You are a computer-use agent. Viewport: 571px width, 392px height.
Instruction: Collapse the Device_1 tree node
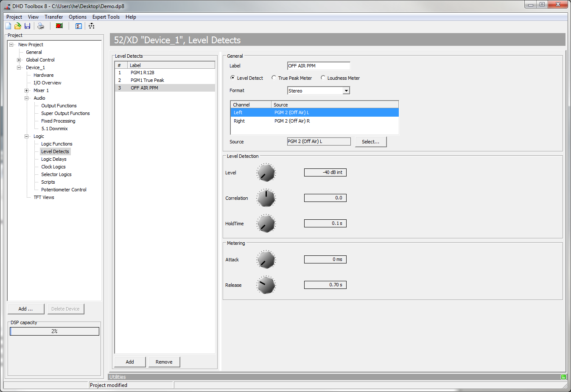click(x=18, y=67)
